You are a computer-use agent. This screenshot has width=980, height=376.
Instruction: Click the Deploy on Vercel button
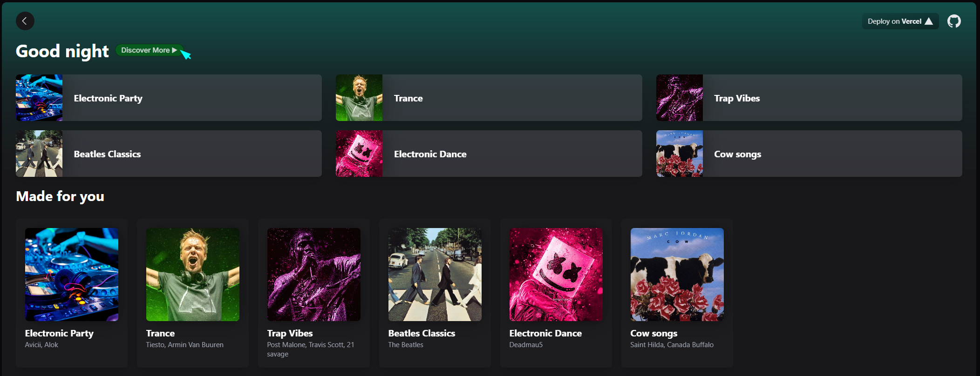(x=899, y=21)
